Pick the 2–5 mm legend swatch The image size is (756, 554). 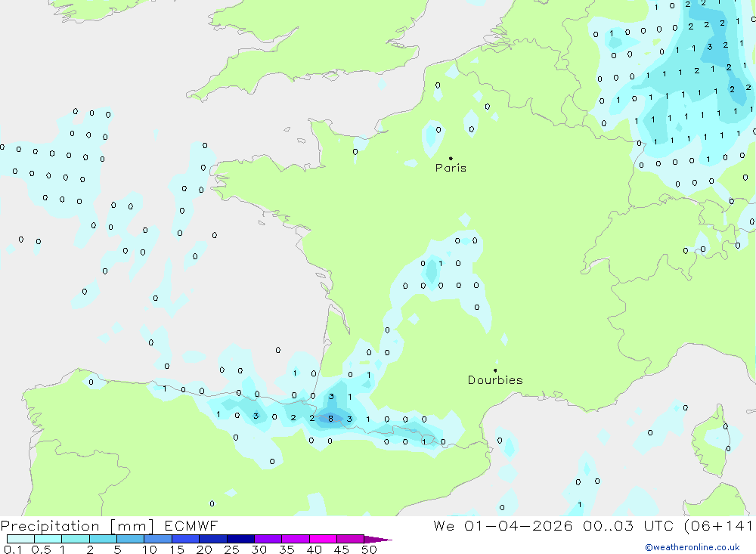[x=103, y=539]
